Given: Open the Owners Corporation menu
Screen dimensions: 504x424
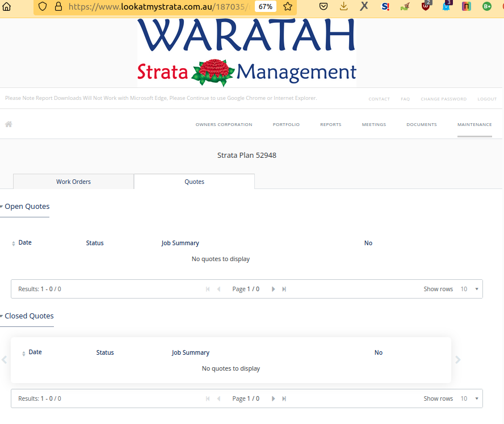Looking at the screenshot, I should pos(224,124).
